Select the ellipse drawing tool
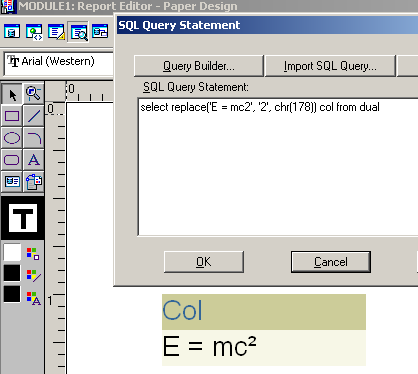This screenshot has width=418, height=374. point(12,138)
